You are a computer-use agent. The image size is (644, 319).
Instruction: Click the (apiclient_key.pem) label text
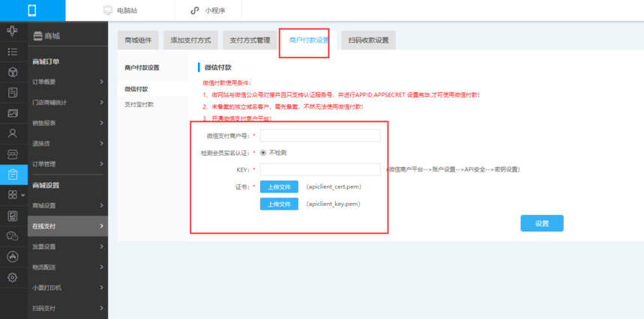tap(333, 204)
